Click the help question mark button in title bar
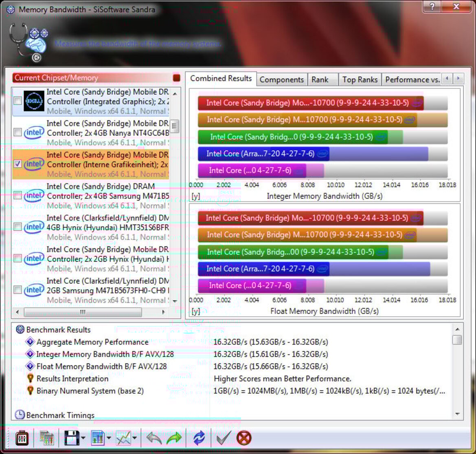This screenshot has height=454, width=476. pos(432,7)
